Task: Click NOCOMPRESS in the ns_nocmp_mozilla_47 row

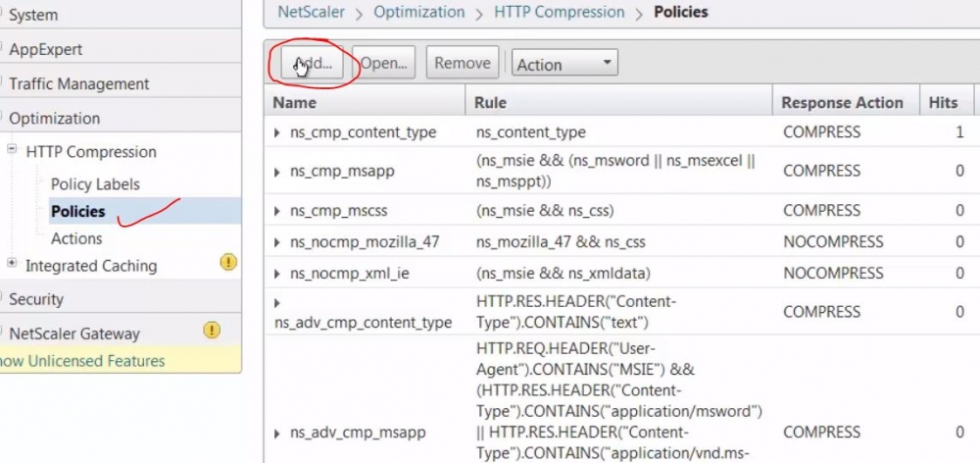Action: 833,242
